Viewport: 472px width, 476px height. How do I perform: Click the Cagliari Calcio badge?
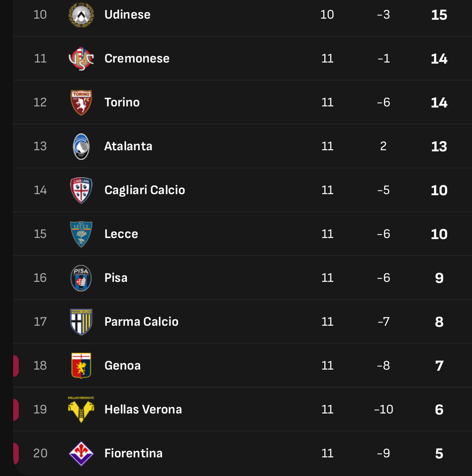pos(81,190)
